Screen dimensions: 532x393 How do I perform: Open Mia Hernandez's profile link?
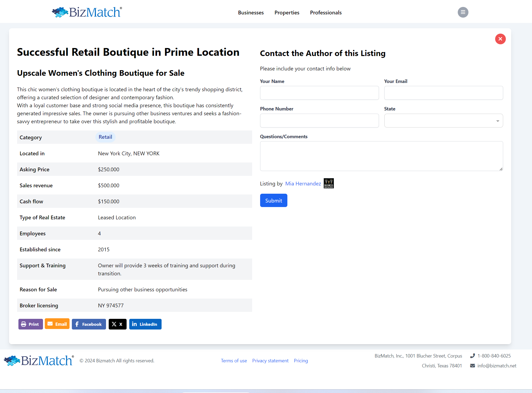(303, 184)
